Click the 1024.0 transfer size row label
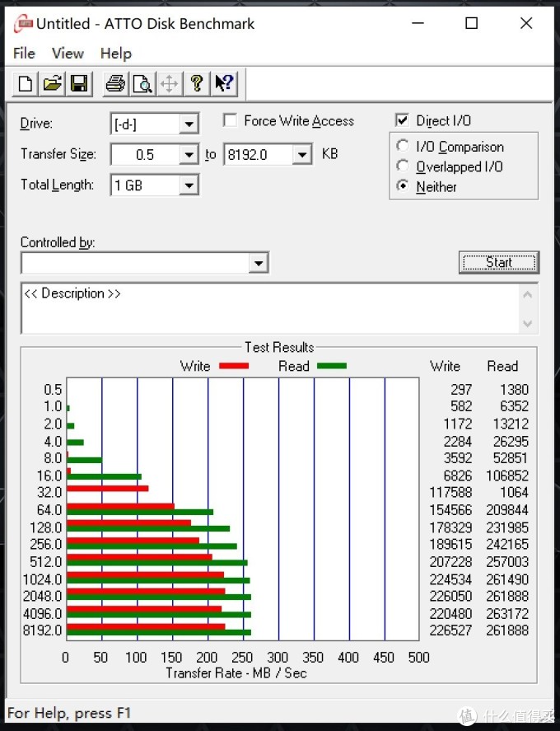The height and width of the screenshot is (731, 560). [42, 579]
